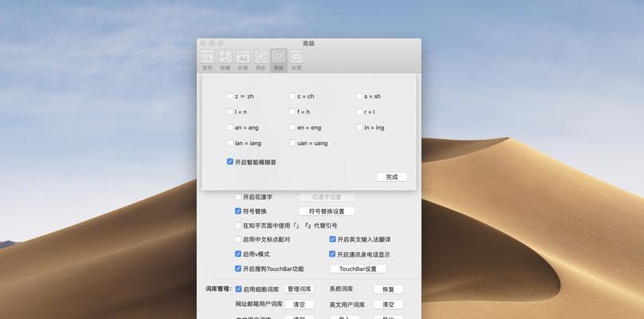Check the l = n fuzzy option
The image size is (644, 319).
click(230, 112)
